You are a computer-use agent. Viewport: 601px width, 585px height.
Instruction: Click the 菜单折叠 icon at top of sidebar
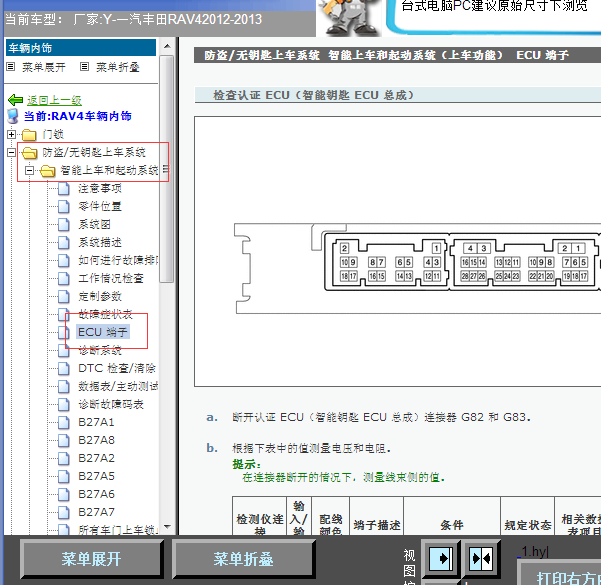click(x=84, y=67)
